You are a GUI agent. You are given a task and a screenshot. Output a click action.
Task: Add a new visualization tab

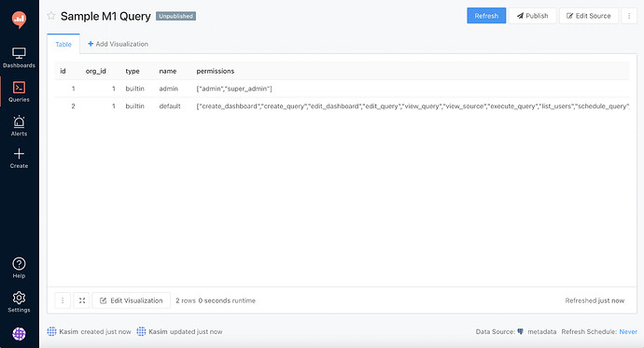tap(118, 44)
